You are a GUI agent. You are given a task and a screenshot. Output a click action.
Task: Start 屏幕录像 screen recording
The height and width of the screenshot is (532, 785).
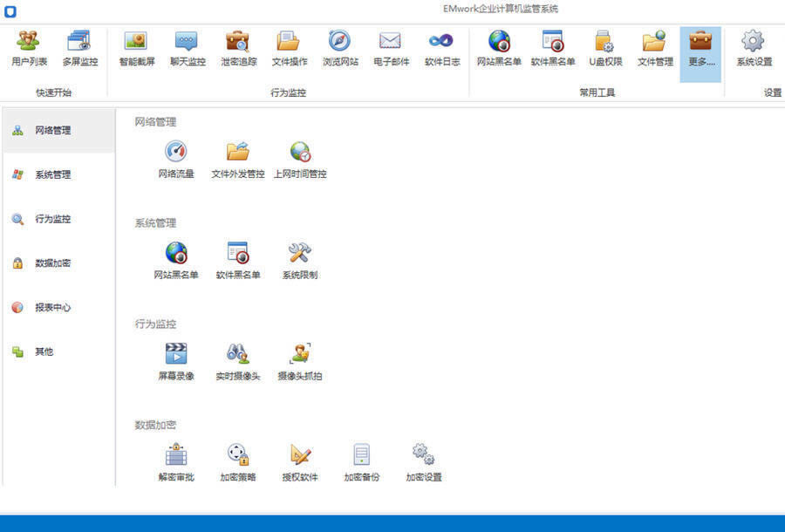point(176,362)
